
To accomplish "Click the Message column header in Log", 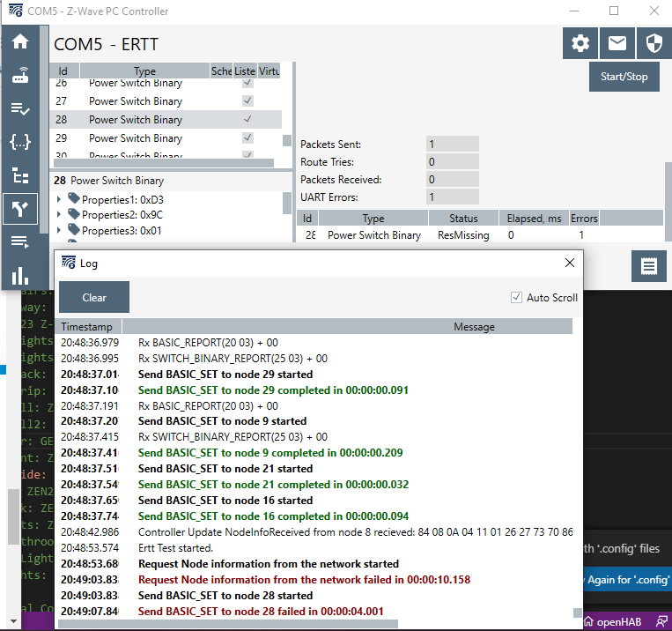I will (347, 326).
